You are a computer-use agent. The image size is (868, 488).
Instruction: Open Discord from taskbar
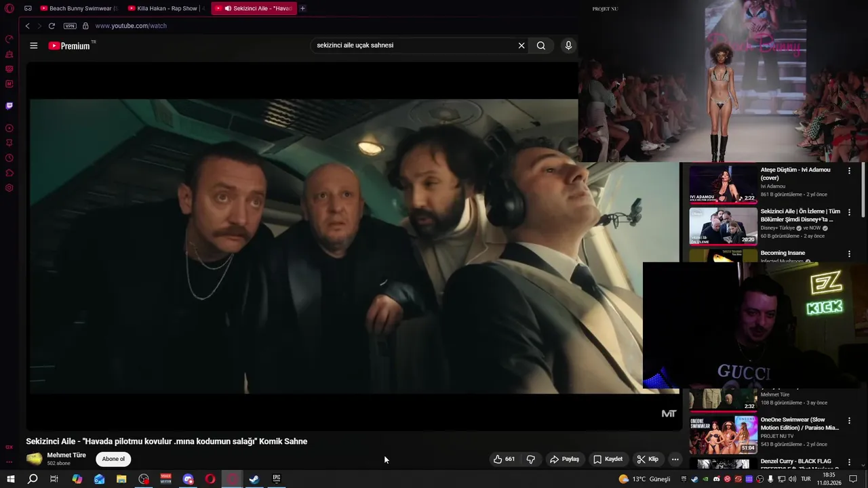pyautogui.click(x=189, y=479)
